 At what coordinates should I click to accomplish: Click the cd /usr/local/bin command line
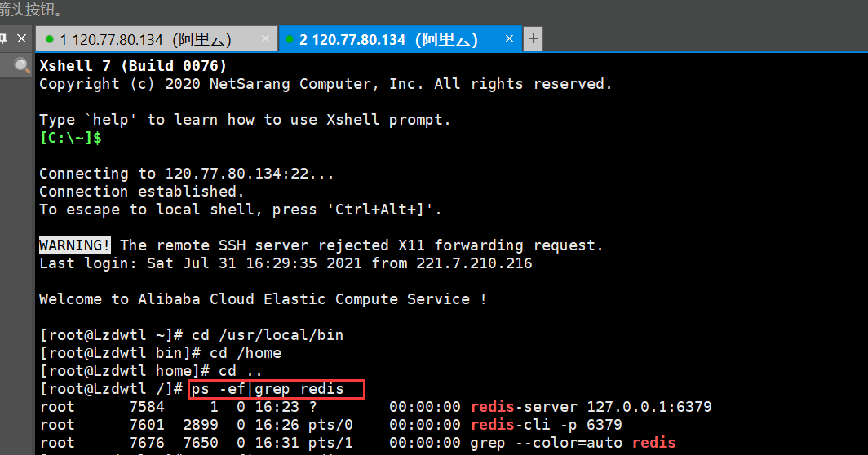pos(192,335)
